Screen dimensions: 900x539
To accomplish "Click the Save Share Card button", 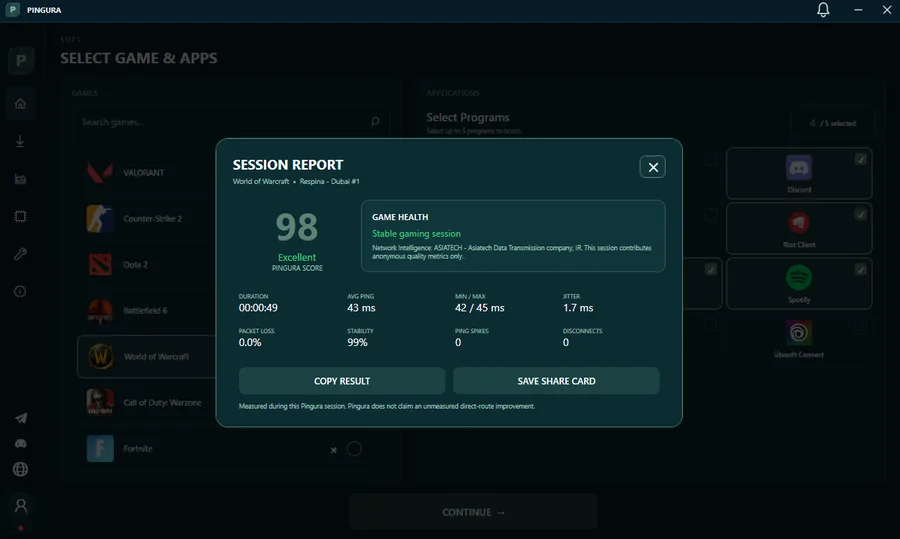I will [x=556, y=381].
